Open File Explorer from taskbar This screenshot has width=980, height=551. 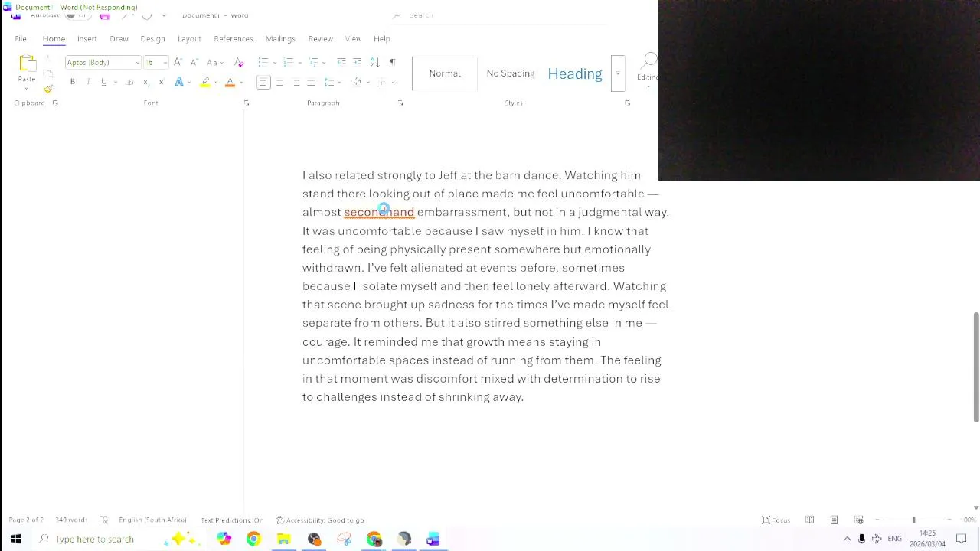tap(283, 540)
